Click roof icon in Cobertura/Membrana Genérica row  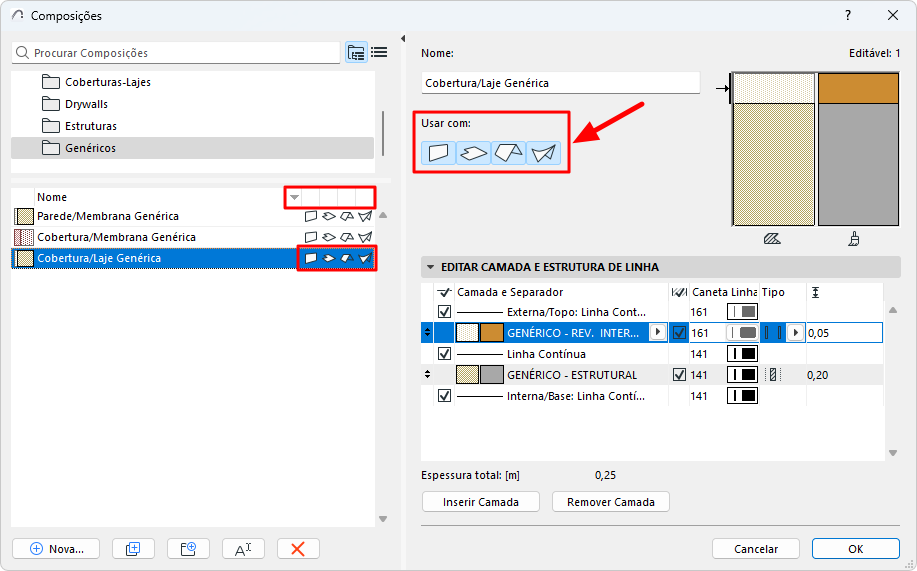(347, 237)
